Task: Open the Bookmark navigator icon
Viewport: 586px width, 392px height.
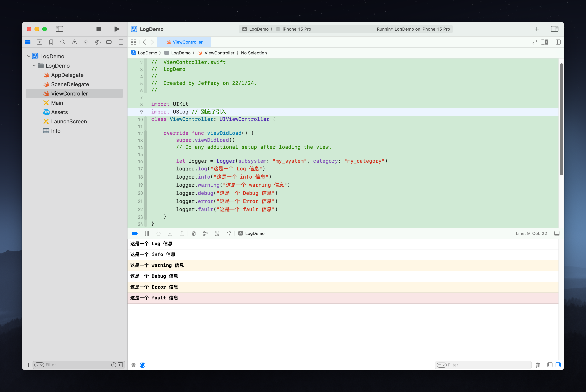Action: coord(51,42)
